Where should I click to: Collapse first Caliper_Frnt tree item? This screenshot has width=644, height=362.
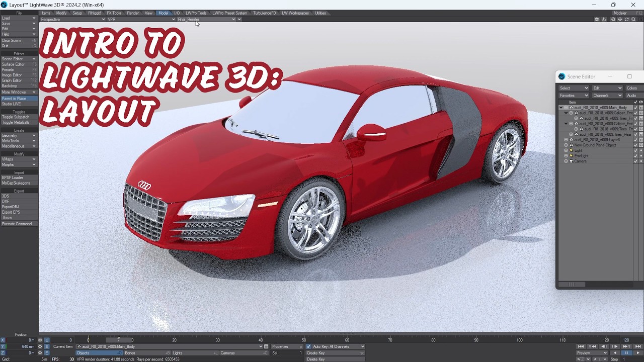566,113
